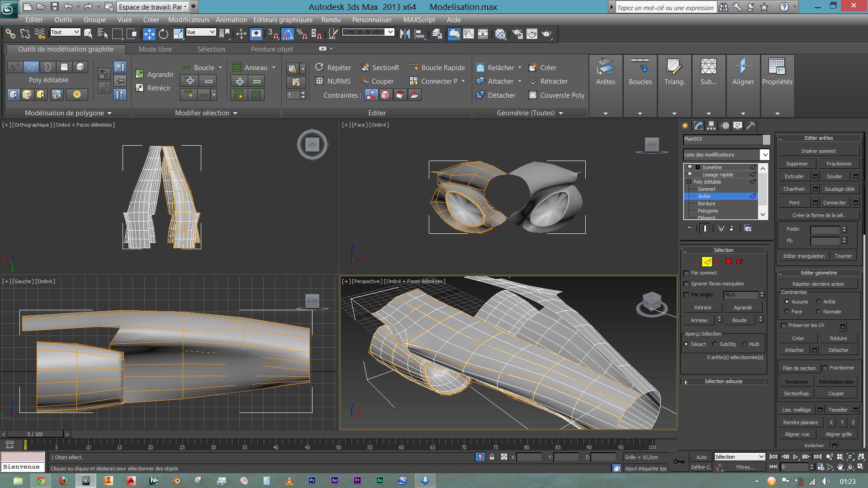868x488 pixels.
Task: Expand Modélisation de polygone panel dropdown
Action: 68,113
